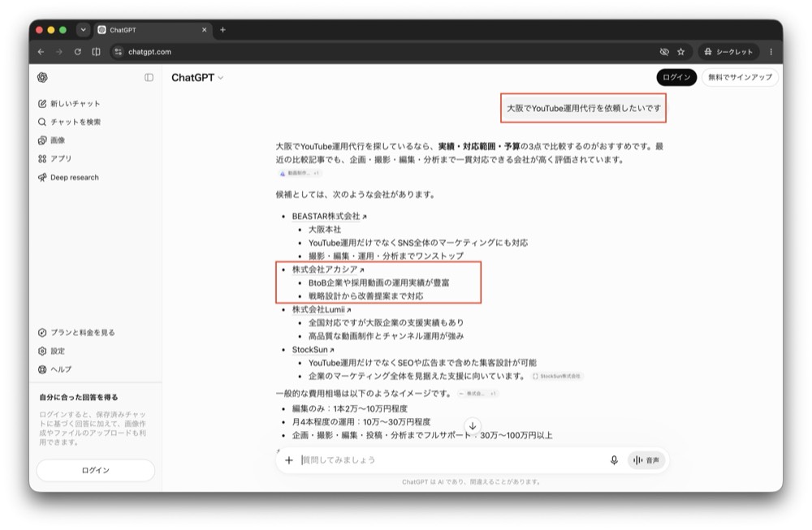Open the アプリ apps section
The height and width of the screenshot is (530, 812).
[54, 158]
